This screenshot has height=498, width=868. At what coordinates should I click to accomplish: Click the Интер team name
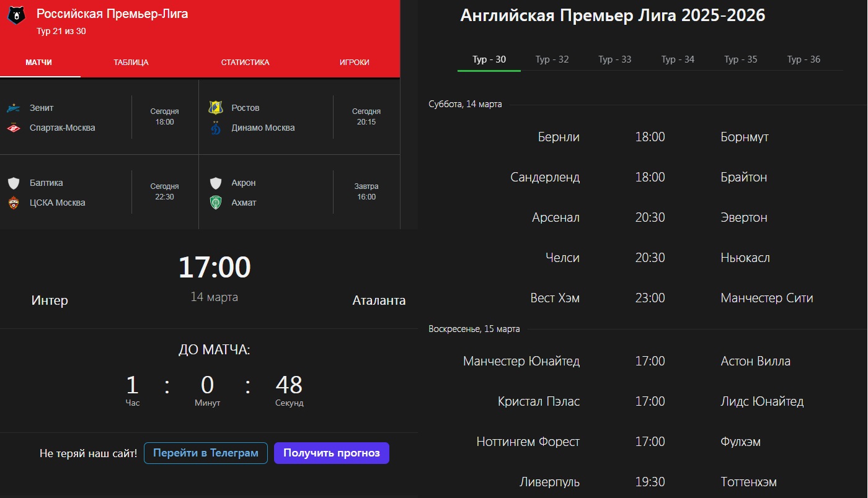[x=50, y=300]
